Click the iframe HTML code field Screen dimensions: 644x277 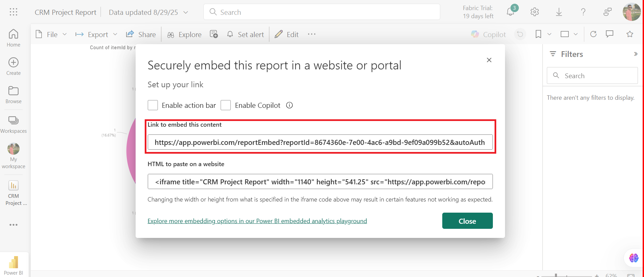click(320, 182)
